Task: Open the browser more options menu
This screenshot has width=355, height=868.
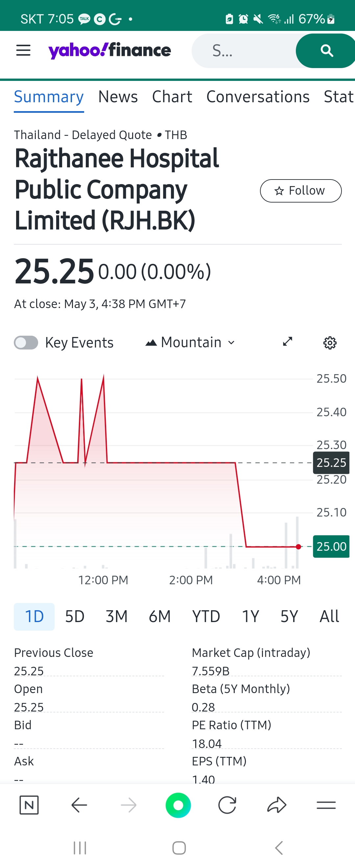Action: [x=326, y=805]
